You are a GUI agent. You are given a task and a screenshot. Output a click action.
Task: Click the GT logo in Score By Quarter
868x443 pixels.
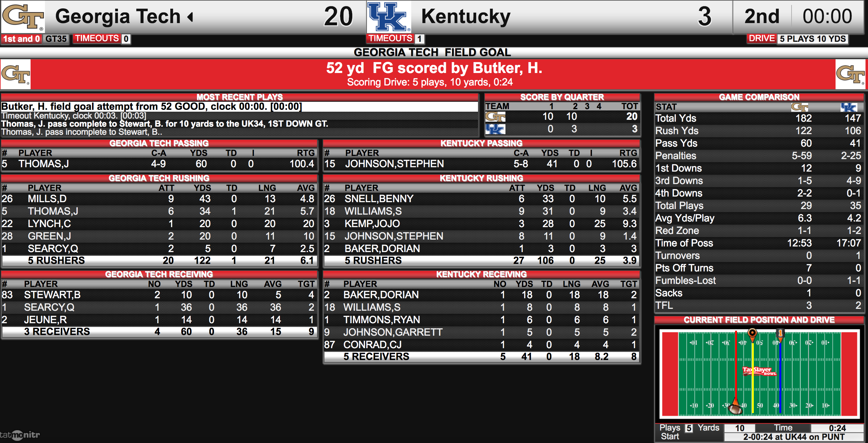point(495,117)
